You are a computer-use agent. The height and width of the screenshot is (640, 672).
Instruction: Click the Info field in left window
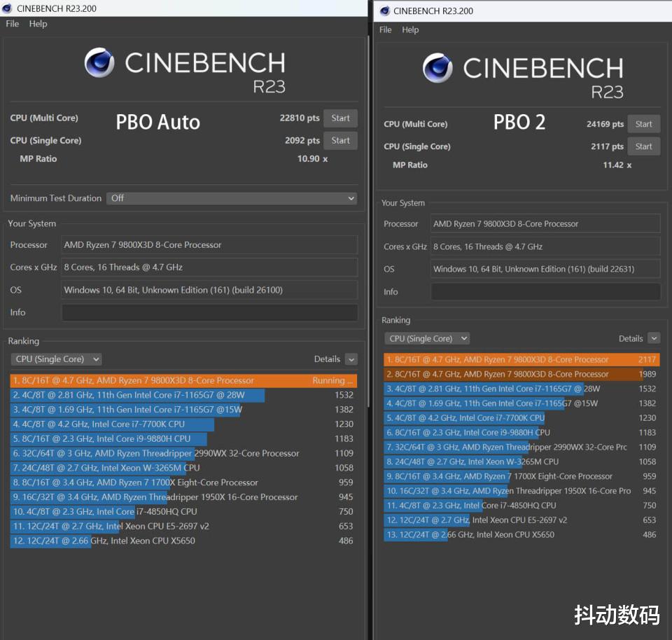(209, 312)
